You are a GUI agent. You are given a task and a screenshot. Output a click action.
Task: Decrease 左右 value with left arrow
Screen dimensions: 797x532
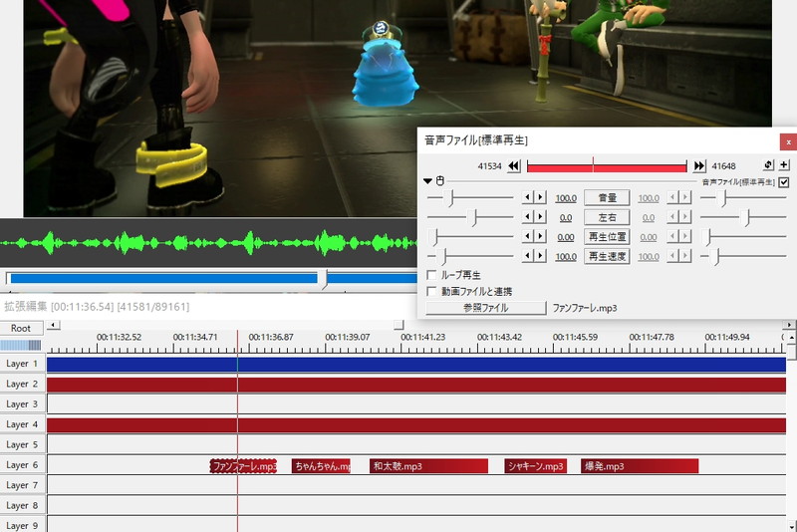[528, 217]
